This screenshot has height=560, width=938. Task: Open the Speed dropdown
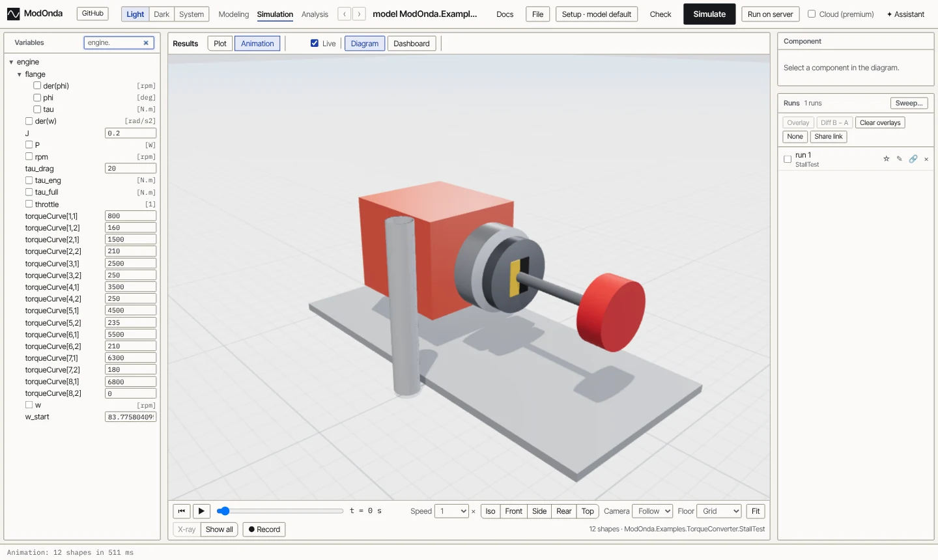[452, 511]
